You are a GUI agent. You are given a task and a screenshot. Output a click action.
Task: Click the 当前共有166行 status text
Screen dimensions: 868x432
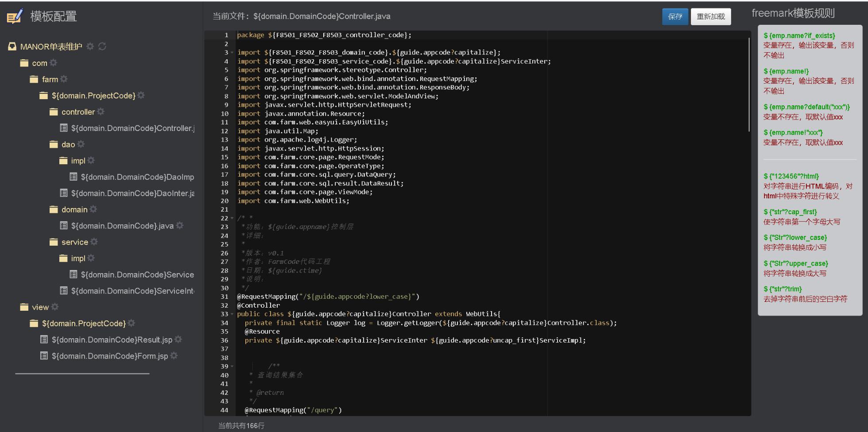coord(241,426)
